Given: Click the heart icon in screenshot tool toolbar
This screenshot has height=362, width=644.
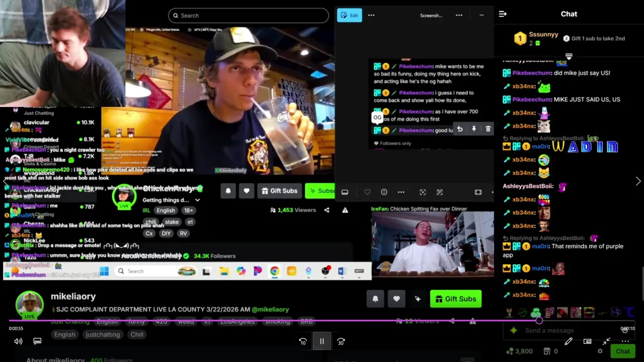Looking at the screenshot, I should coord(367,192).
